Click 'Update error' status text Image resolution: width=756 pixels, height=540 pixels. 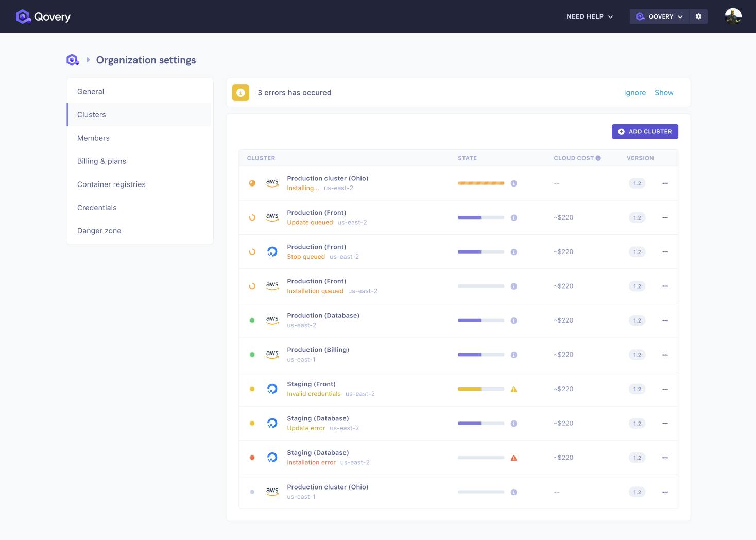[x=306, y=428]
